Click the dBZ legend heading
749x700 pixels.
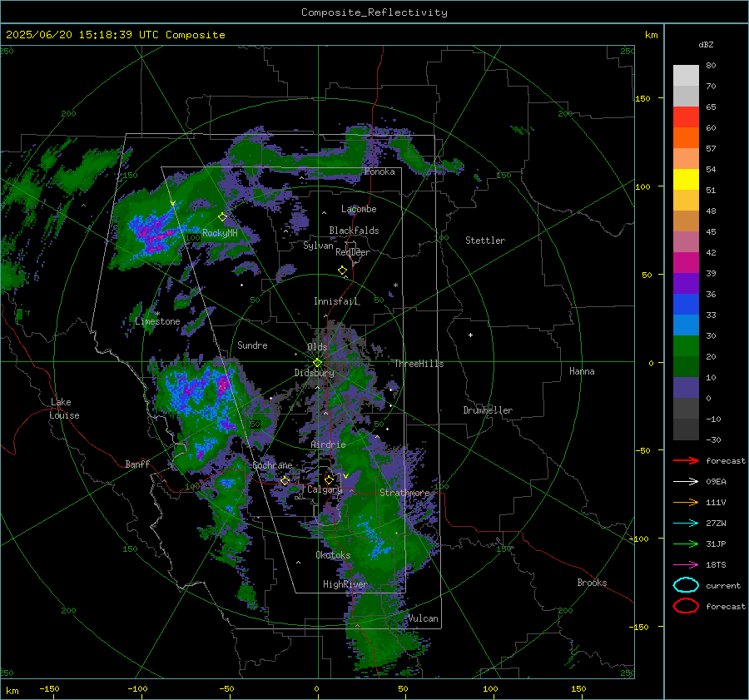pos(706,44)
